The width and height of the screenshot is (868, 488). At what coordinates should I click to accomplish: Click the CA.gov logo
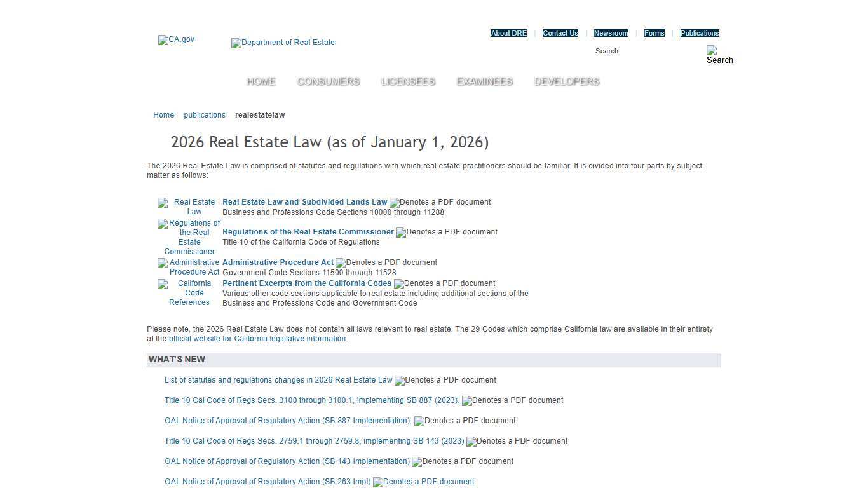point(176,39)
